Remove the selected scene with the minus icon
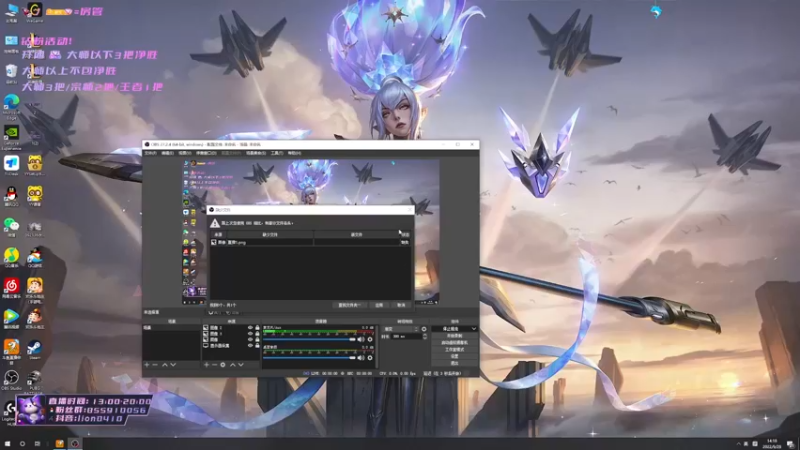800x450 pixels. [x=155, y=365]
